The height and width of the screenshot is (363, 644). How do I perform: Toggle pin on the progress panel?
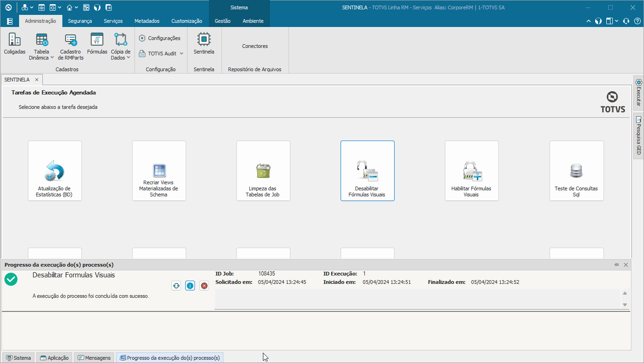point(617,265)
